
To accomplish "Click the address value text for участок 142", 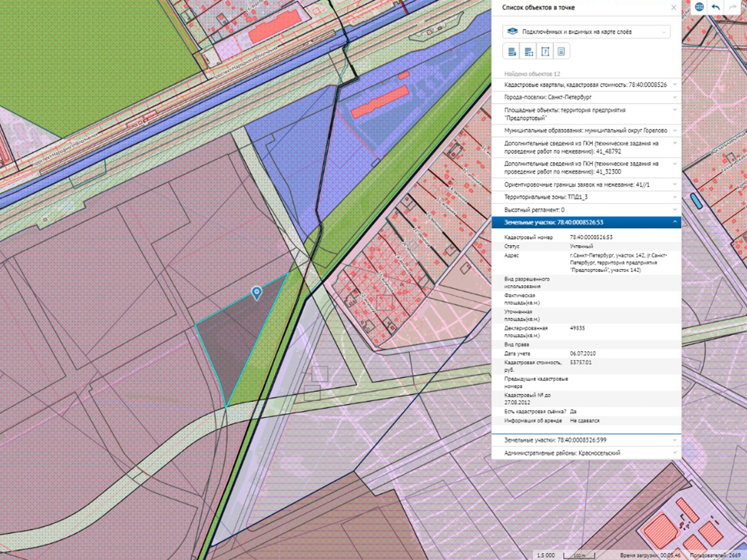I will coord(619,262).
